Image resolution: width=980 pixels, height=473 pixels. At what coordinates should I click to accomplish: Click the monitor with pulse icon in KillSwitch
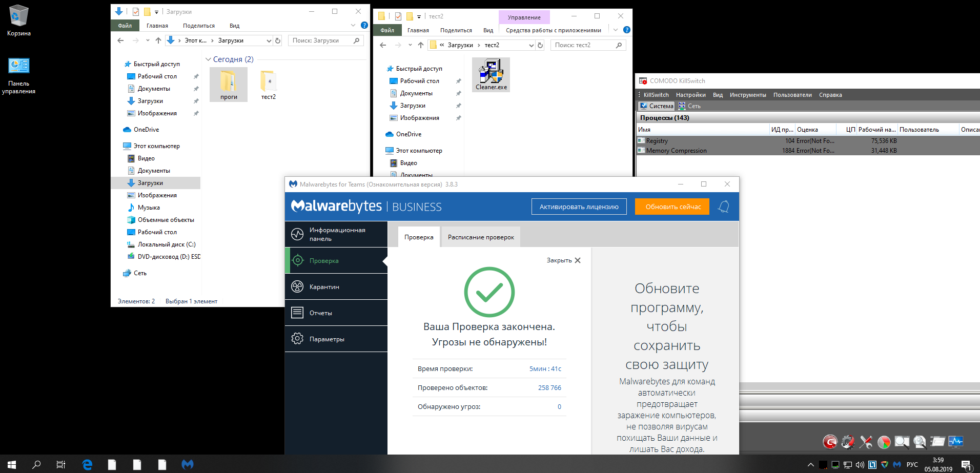coord(956,441)
